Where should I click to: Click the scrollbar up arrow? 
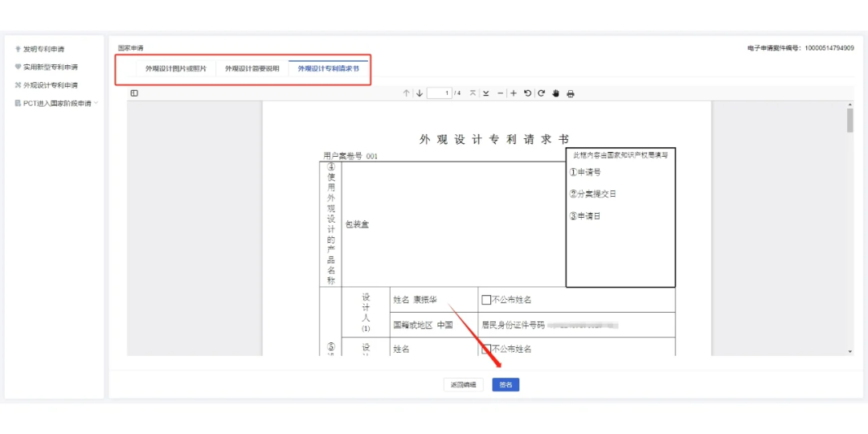[850, 104]
